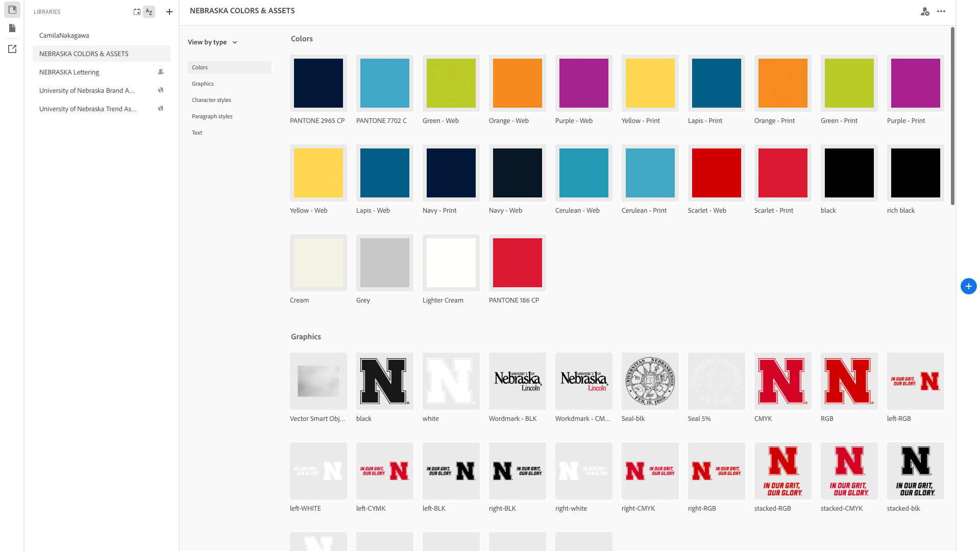Click shared icon beside NEBRASKA Lettering
980x551 pixels.
click(161, 72)
